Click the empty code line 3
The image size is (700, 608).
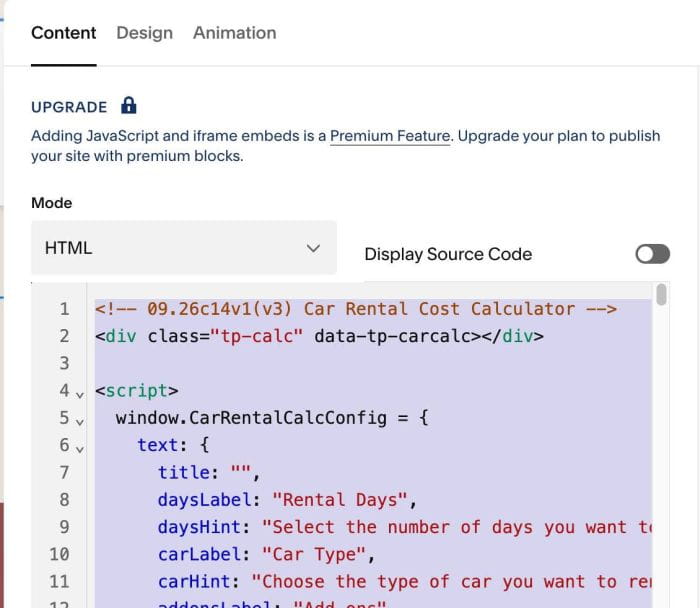373,363
